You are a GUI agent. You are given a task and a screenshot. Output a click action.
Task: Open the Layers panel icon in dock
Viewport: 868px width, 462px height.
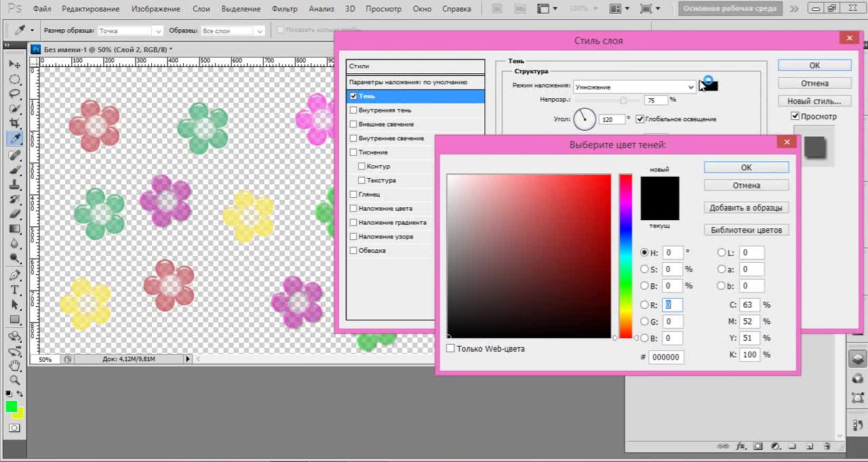click(x=858, y=359)
